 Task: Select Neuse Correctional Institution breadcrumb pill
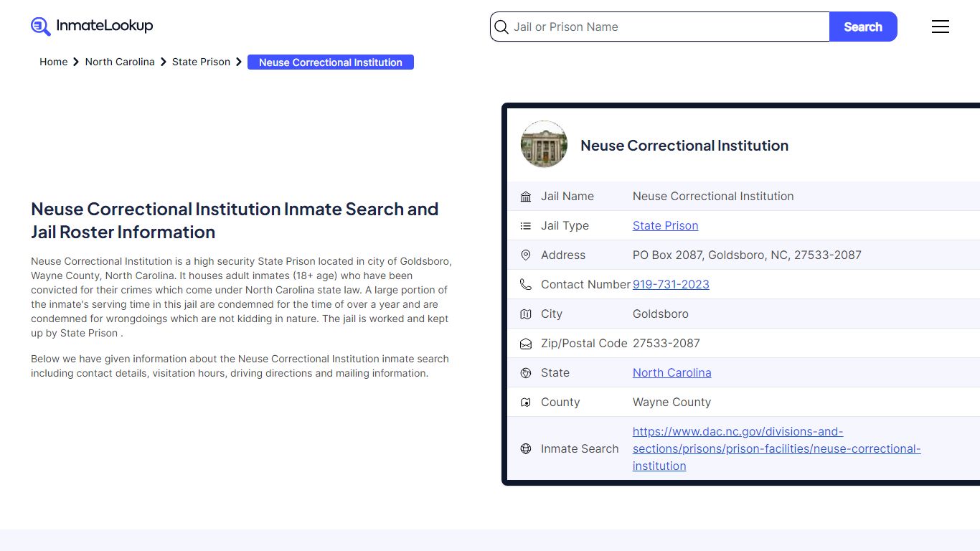click(331, 62)
